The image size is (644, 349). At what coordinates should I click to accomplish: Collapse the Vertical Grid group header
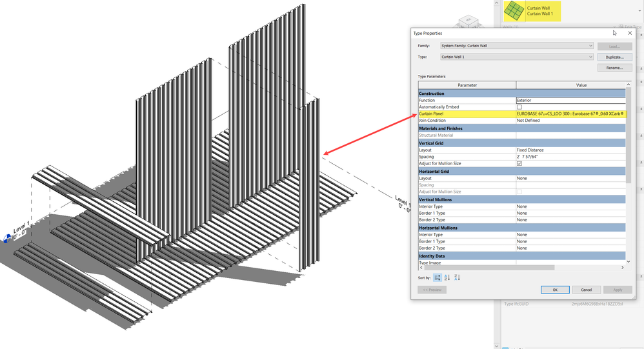pyautogui.click(x=521, y=143)
